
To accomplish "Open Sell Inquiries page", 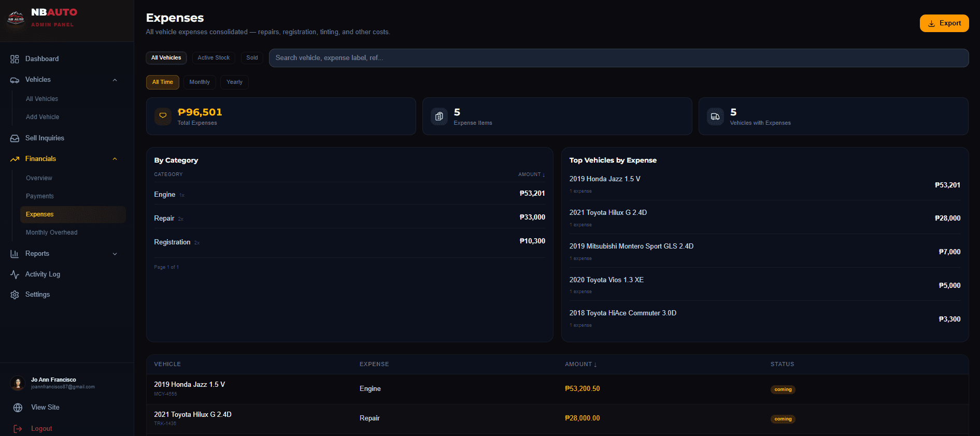I will [x=45, y=138].
